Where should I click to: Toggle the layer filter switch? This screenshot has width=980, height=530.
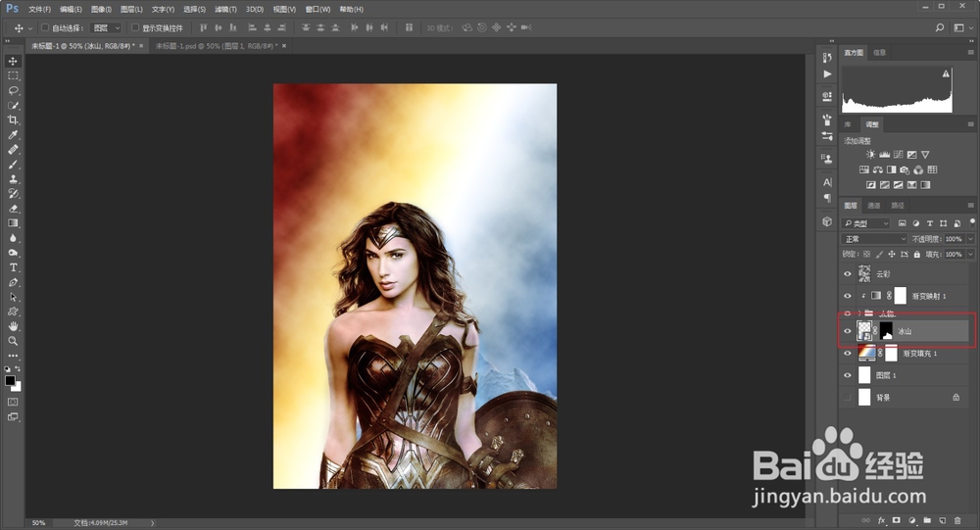(x=972, y=221)
